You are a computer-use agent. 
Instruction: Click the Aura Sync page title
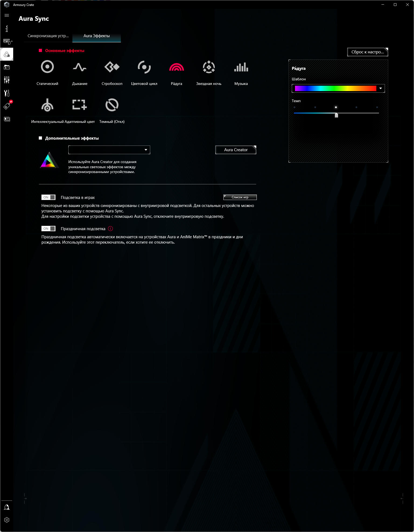[34, 19]
